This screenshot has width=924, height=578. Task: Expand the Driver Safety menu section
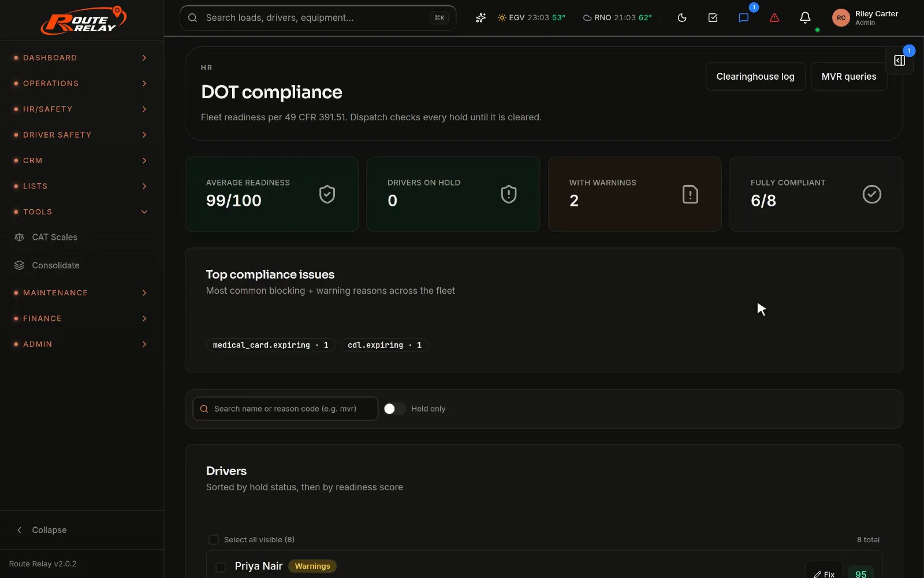click(x=81, y=135)
